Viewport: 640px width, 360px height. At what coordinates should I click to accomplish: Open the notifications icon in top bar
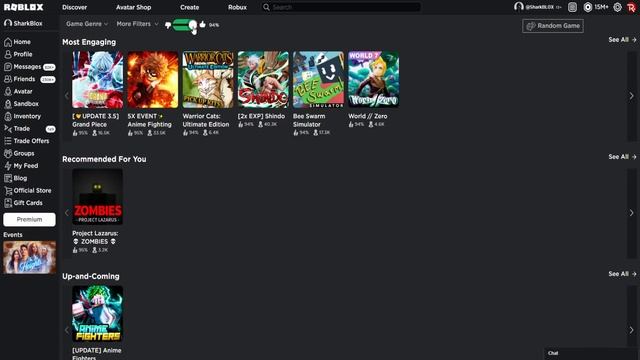572,7
